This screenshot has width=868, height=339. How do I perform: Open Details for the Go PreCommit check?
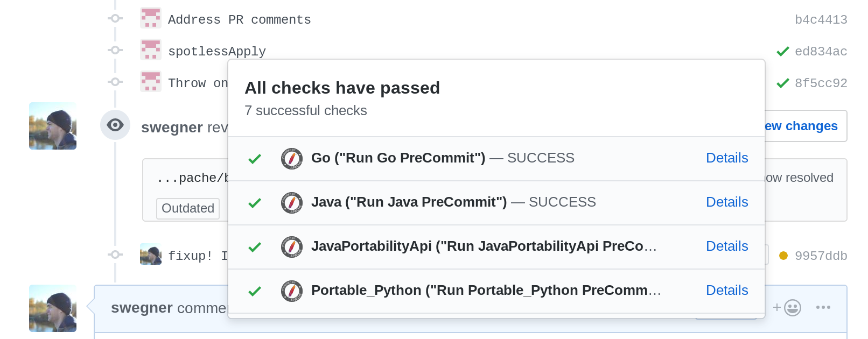click(726, 158)
